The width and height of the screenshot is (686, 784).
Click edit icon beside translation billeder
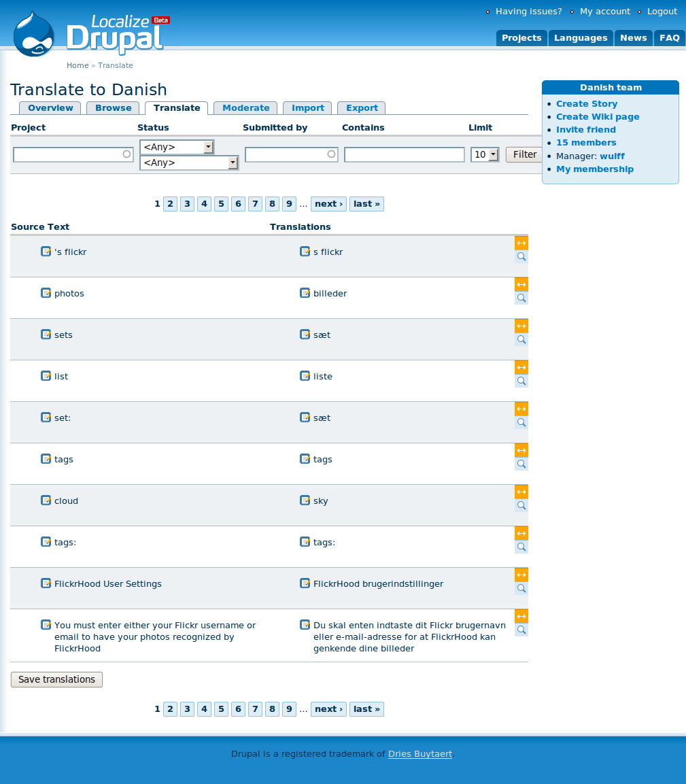click(305, 292)
